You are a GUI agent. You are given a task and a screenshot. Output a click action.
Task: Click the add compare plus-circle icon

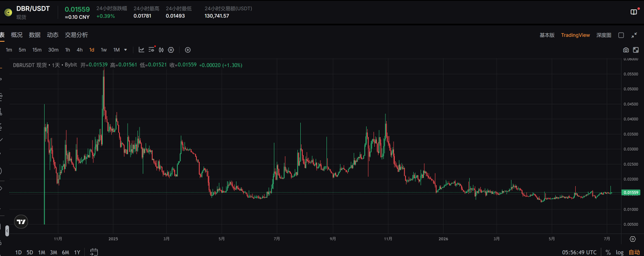click(187, 49)
